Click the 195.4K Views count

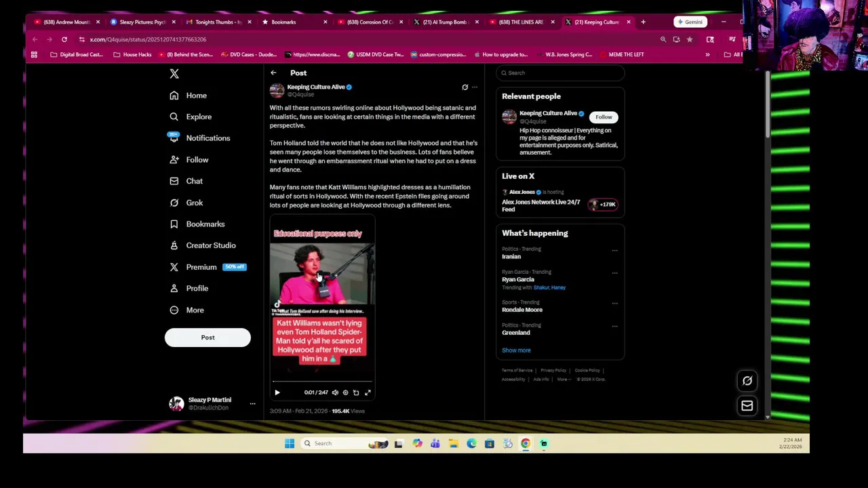(x=348, y=411)
